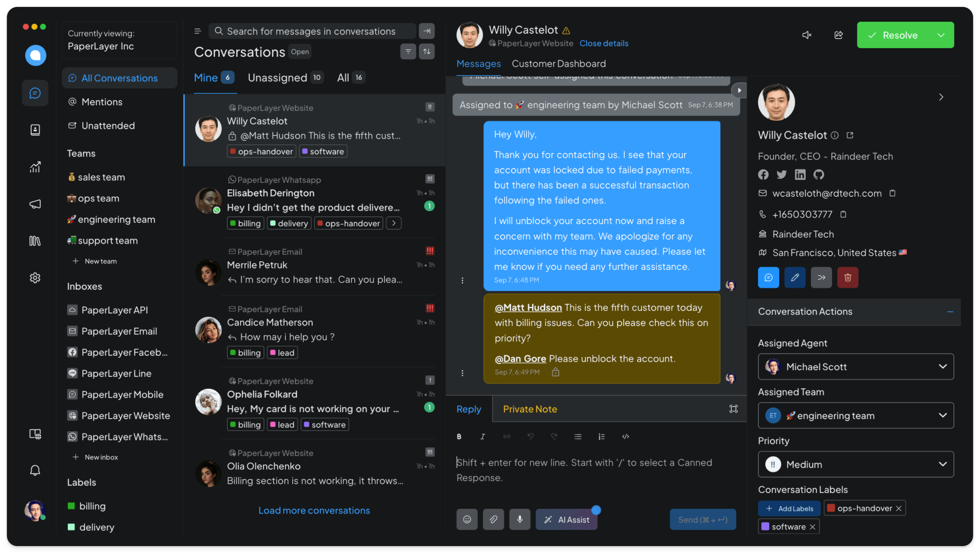
Task: Delete contact with the red trash icon
Action: coord(848,278)
